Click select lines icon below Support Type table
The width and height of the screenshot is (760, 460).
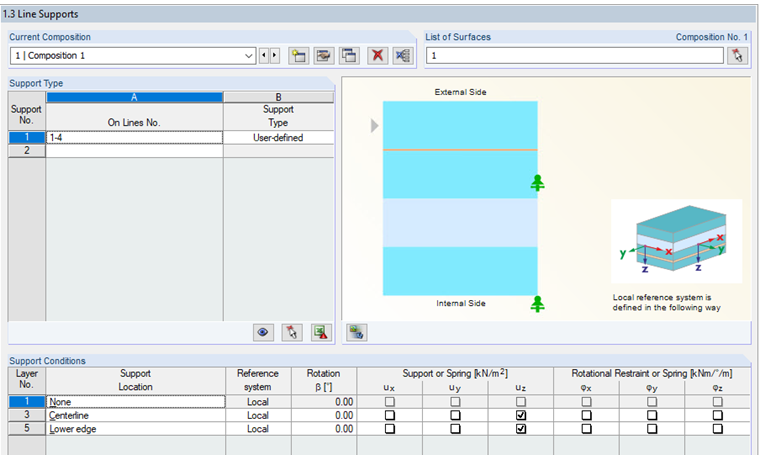click(292, 333)
